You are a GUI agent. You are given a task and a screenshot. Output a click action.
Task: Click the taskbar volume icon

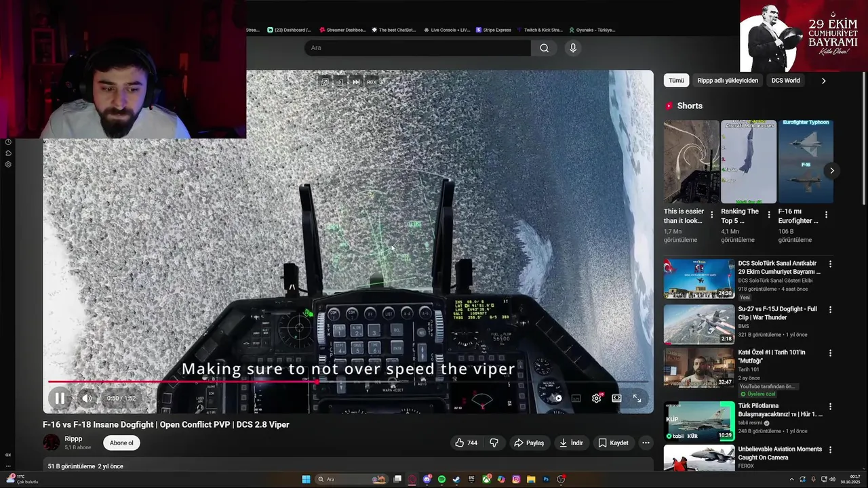(832, 479)
